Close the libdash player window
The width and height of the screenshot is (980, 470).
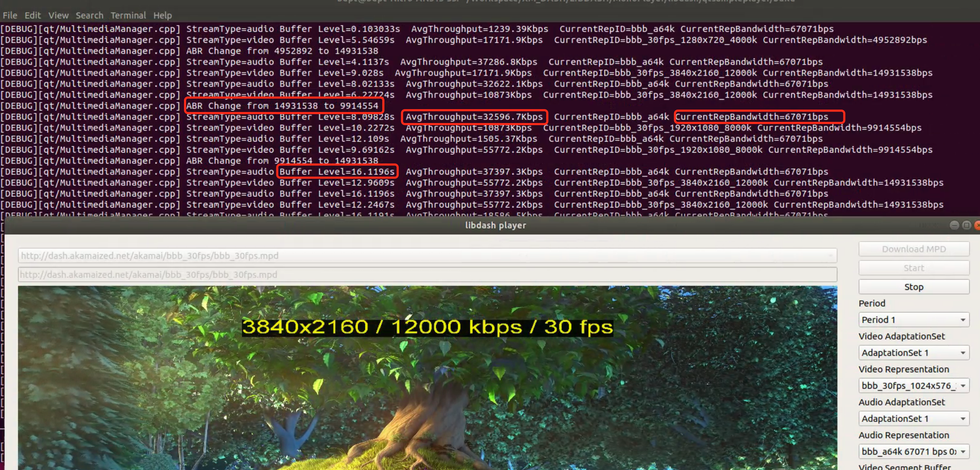point(977,225)
